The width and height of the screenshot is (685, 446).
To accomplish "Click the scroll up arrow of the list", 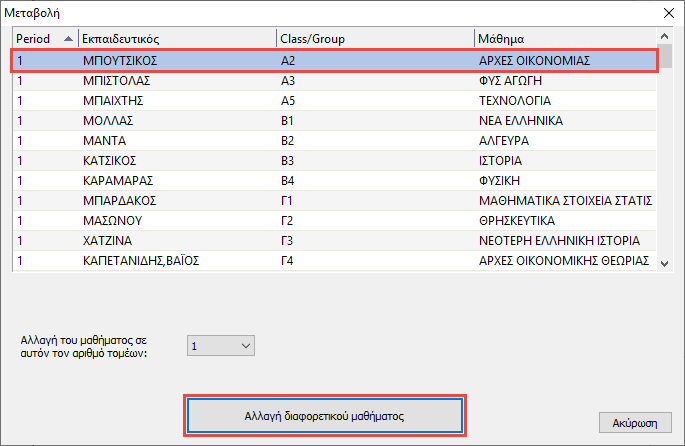I will click(664, 36).
